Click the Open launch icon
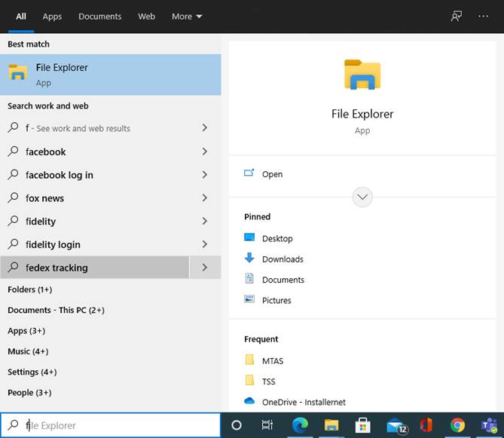 point(249,173)
